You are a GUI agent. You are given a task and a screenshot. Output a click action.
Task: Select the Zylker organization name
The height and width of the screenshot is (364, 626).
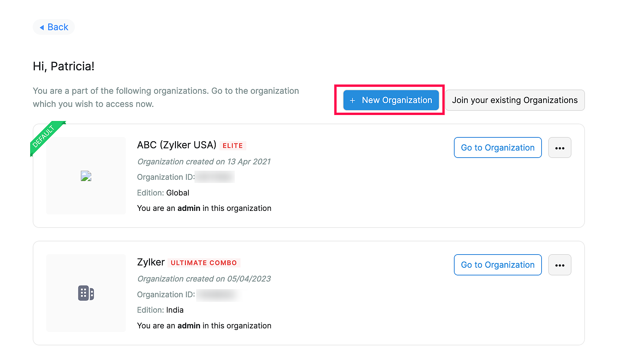(151, 262)
